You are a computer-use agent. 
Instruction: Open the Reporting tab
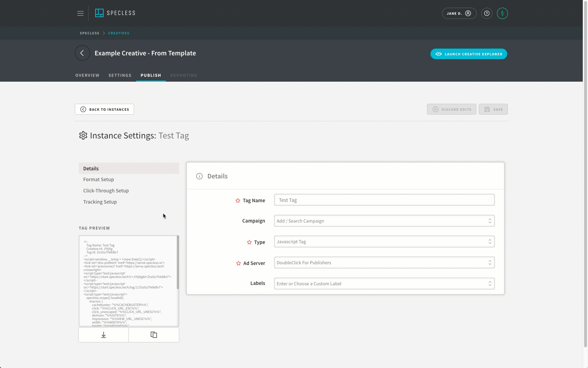(184, 75)
